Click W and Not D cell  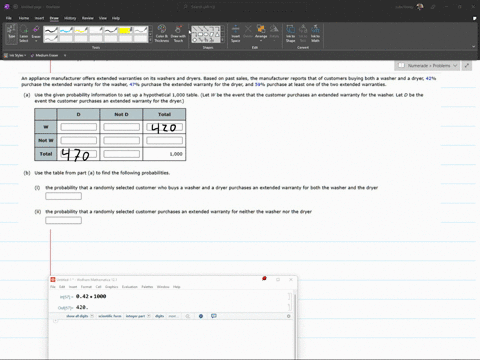tap(121, 127)
